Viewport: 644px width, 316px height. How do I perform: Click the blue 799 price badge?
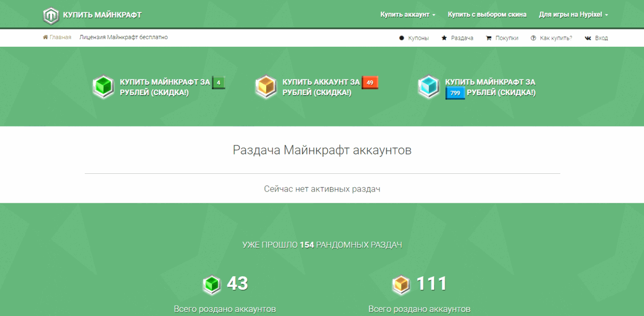click(x=455, y=93)
